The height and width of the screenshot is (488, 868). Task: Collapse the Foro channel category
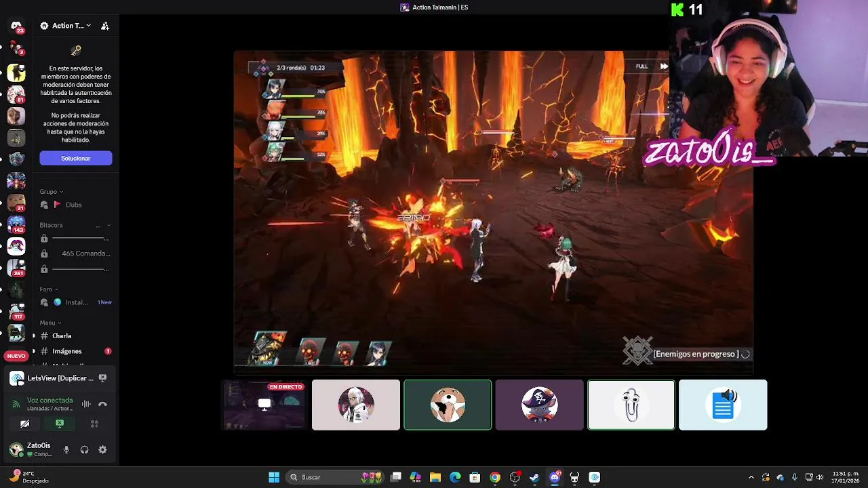(x=48, y=289)
